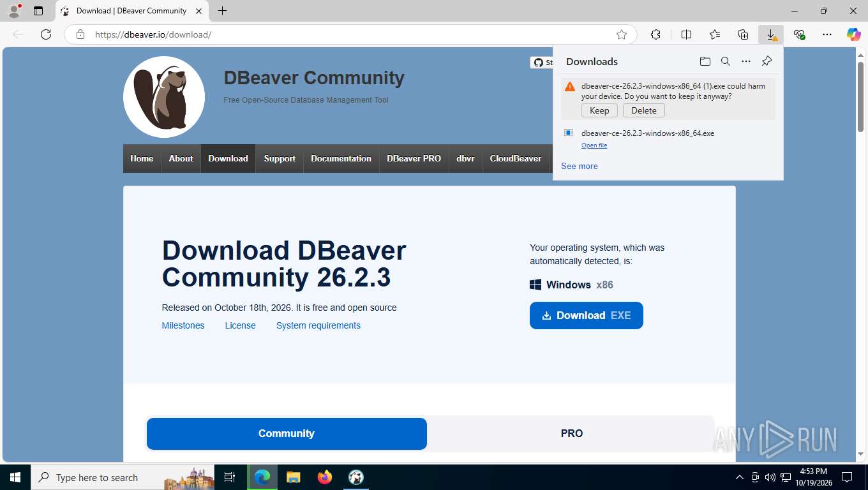Image resolution: width=868 pixels, height=490 pixels.
Task: Add page to favorites star icon
Action: coord(622,34)
